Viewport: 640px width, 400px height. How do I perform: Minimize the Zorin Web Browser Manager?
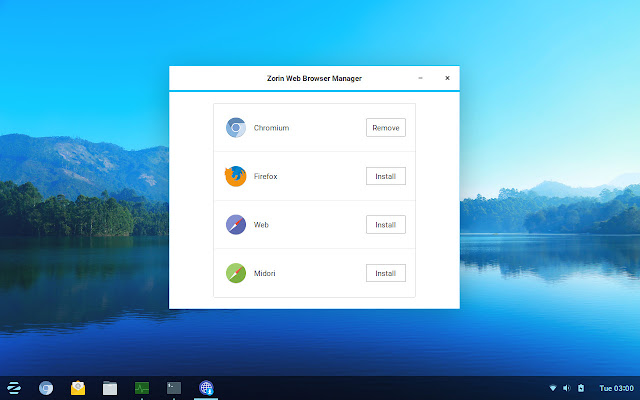tap(420, 78)
